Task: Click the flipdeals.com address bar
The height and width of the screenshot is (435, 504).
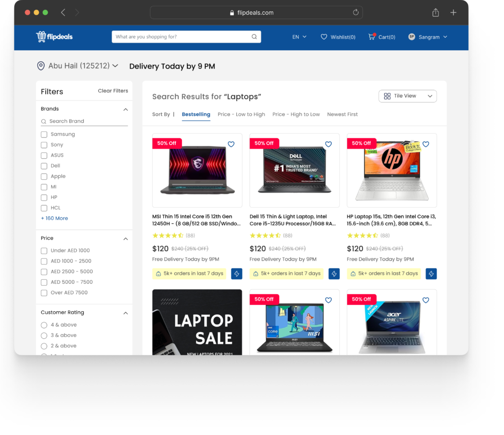Action: click(256, 12)
